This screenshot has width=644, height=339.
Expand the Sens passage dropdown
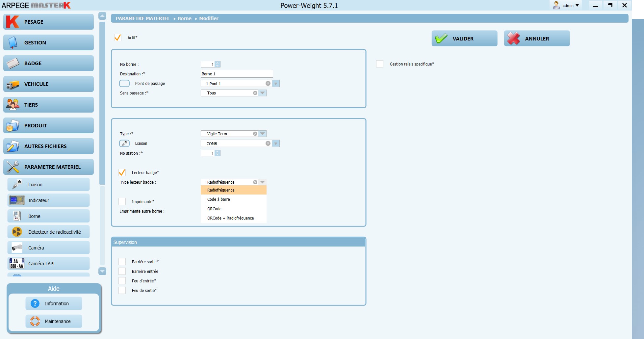(x=262, y=93)
